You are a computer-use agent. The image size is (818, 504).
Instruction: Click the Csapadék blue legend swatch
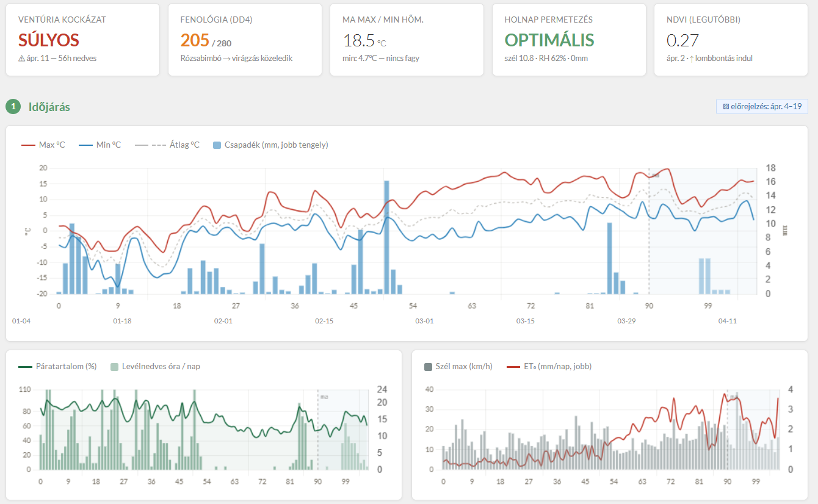[217, 145]
